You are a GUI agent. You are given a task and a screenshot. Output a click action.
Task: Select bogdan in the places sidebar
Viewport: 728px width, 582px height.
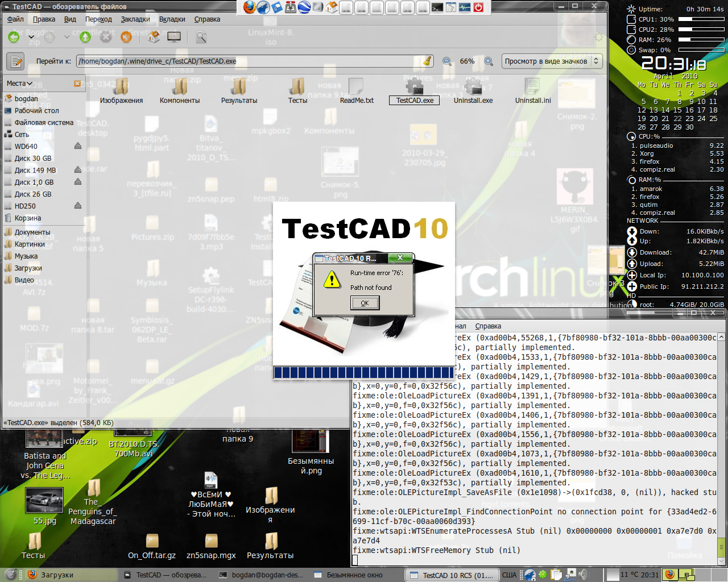pos(26,99)
